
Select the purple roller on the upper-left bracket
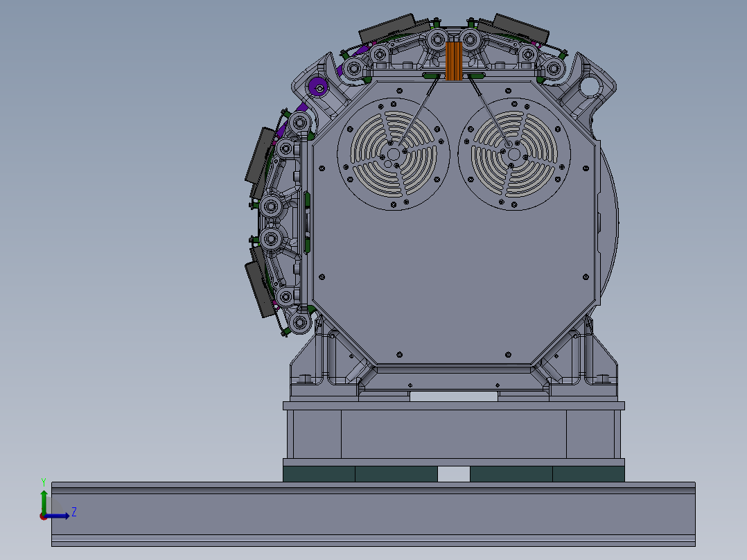click(x=318, y=87)
